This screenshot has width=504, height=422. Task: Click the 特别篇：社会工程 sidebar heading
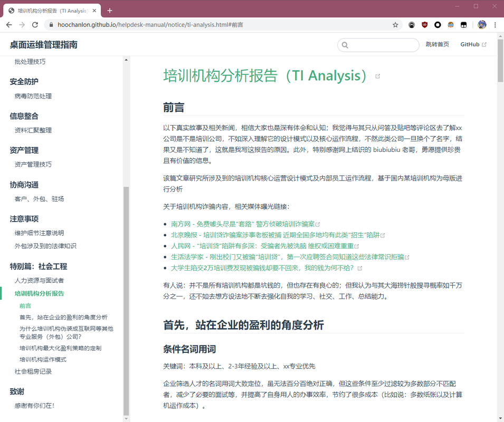click(38, 266)
